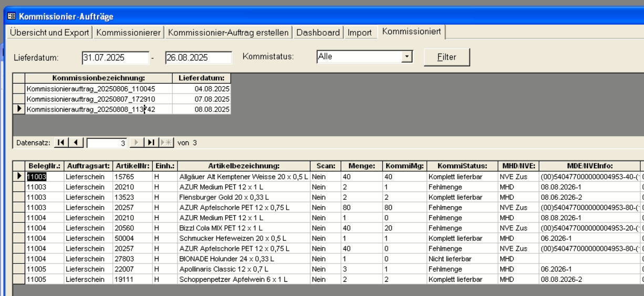
Task: Open the Kommissionierer tab
Action: coord(128,33)
